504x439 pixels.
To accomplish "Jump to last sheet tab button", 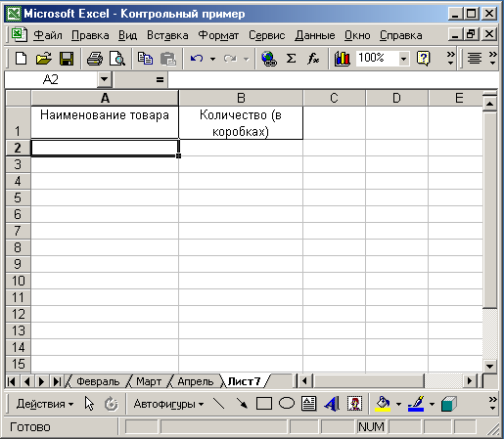I will coord(57,381).
